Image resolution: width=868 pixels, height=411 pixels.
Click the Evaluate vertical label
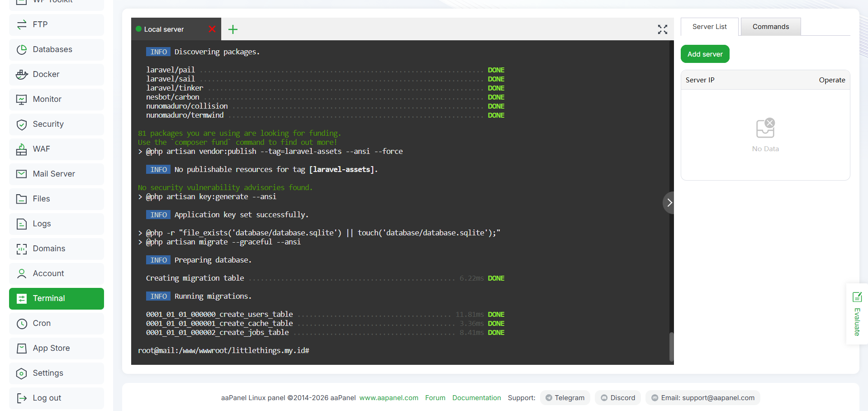[857, 322]
